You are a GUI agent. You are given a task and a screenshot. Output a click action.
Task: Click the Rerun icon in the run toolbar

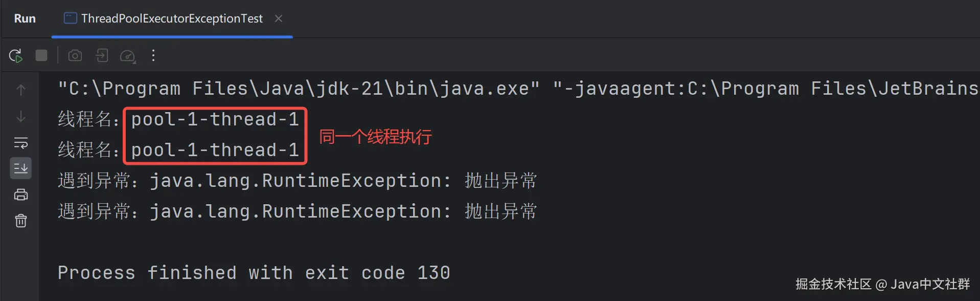click(x=16, y=55)
